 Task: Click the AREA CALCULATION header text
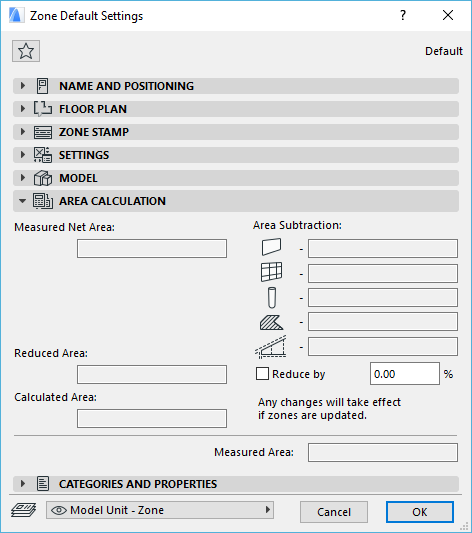[x=112, y=201]
